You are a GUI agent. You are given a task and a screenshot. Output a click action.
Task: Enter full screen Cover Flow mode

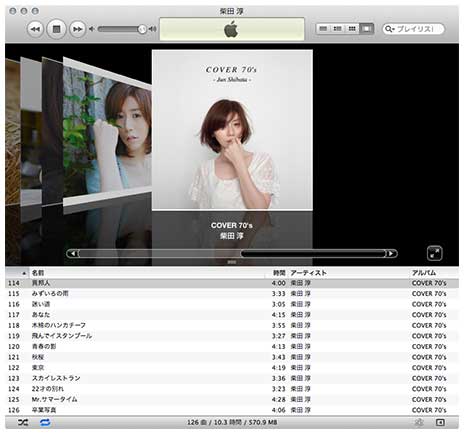[435, 253]
